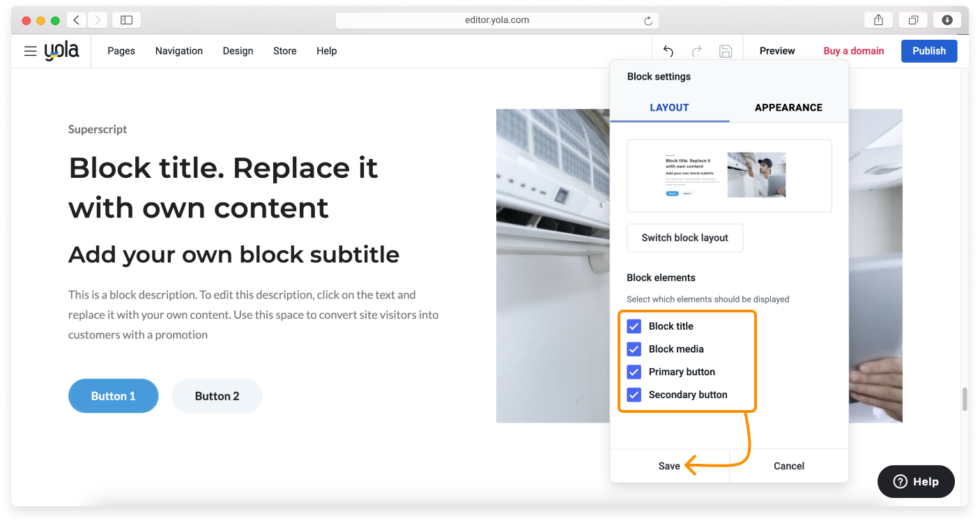The image size is (980, 523).
Task: Select the block layout preview thumbnail
Action: pyautogui.click(x=729, y=176)
